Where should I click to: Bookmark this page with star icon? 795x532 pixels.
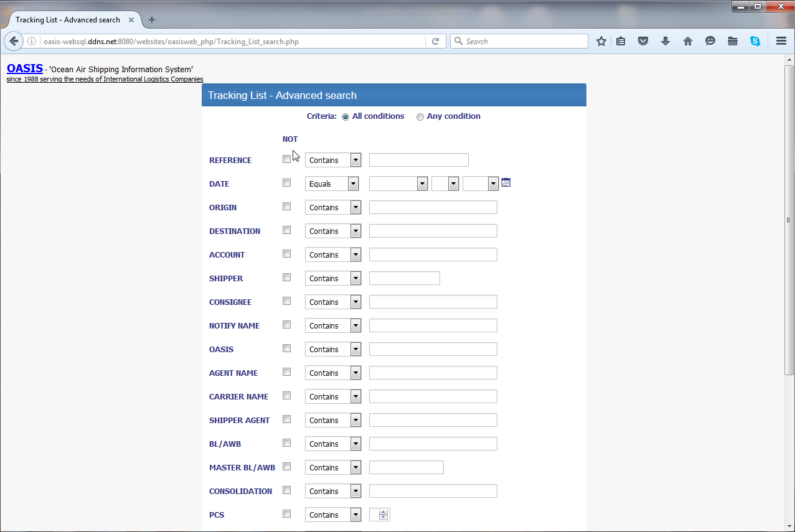point(601,42)
